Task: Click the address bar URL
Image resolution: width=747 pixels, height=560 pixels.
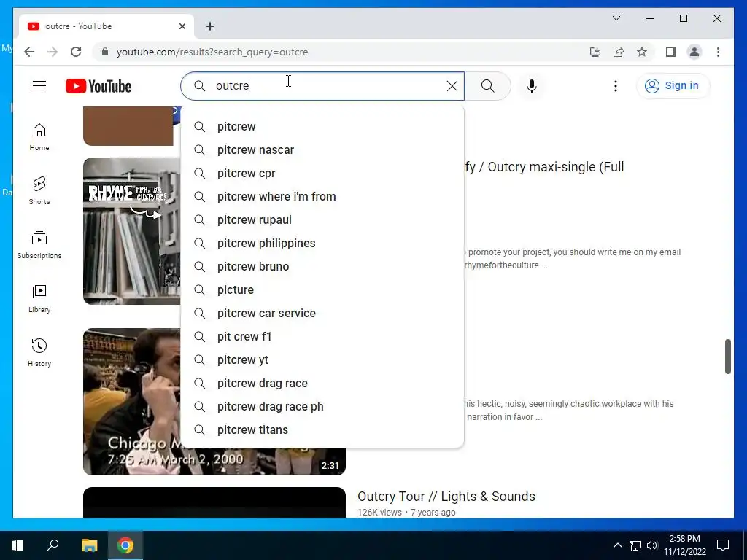Action: tap(212, 52)
